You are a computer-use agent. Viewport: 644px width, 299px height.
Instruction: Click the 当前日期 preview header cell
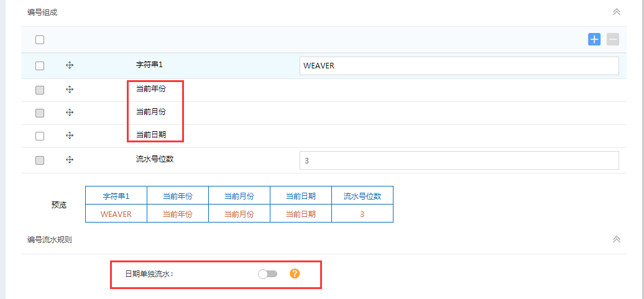pos(301,196)
